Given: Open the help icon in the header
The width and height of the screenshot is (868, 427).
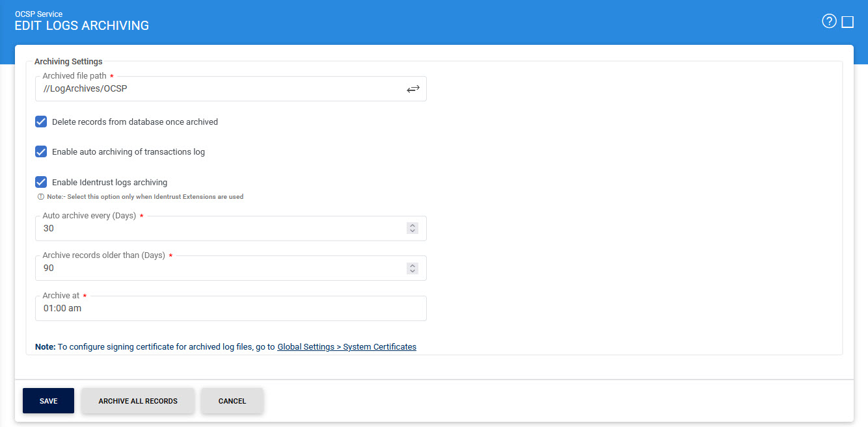Looking at the screenshot, I should click(x=828, y=21).
